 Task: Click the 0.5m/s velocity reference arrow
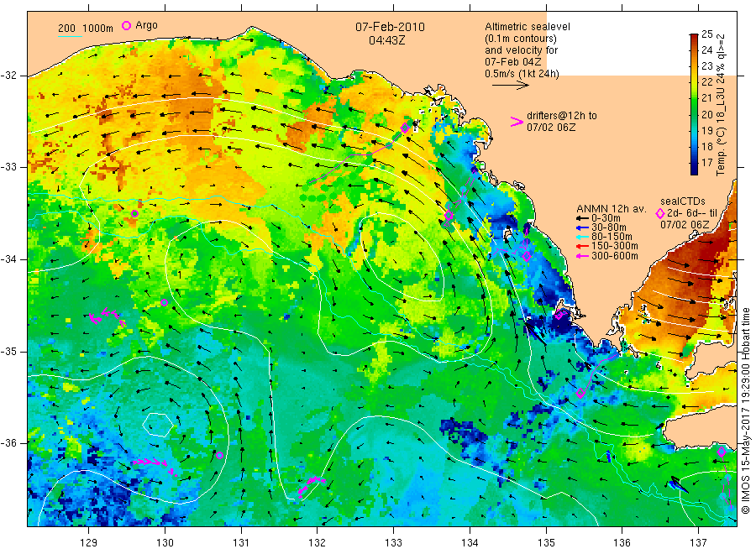(x=511, y=86)
